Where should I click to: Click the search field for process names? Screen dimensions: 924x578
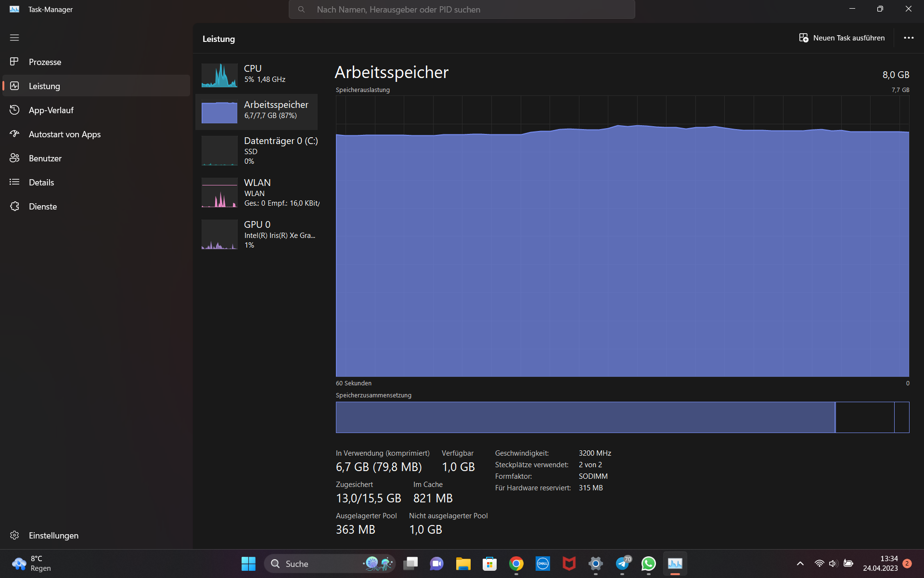pos(462,10)
